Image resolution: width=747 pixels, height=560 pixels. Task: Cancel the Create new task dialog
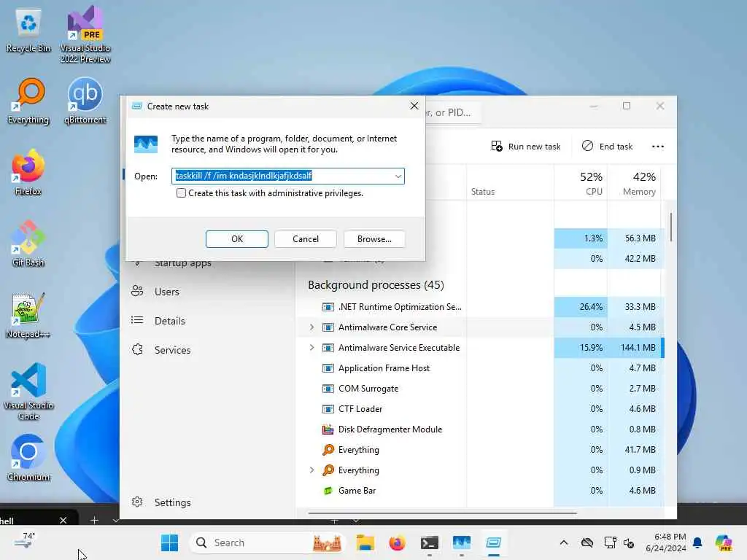coord(306,239)
